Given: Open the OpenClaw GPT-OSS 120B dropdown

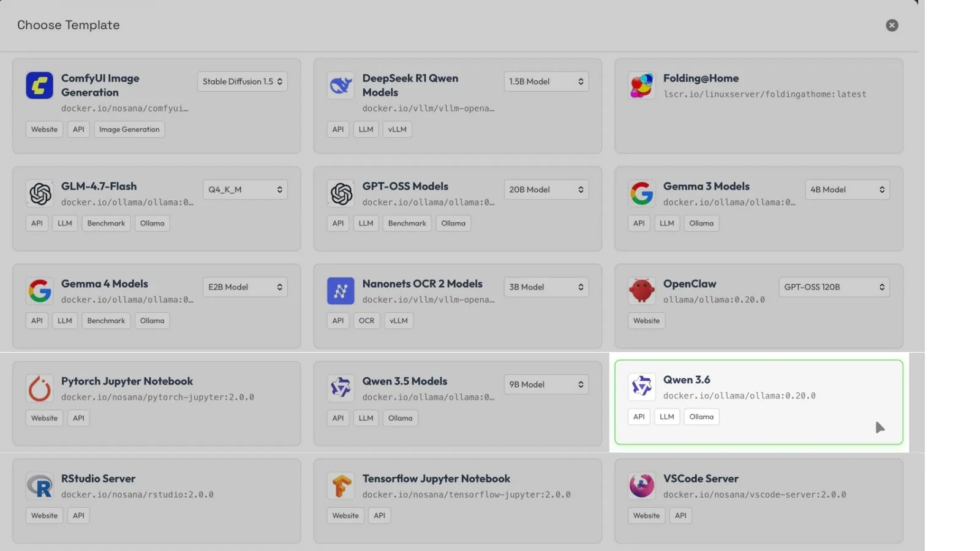Looking at the screenshot, I should [834, 287].
